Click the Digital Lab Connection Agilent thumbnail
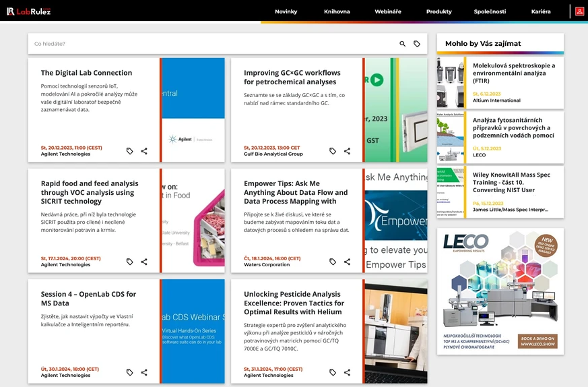Image resolution: width=588 pixels, height=387 pixels. point(193,110)
